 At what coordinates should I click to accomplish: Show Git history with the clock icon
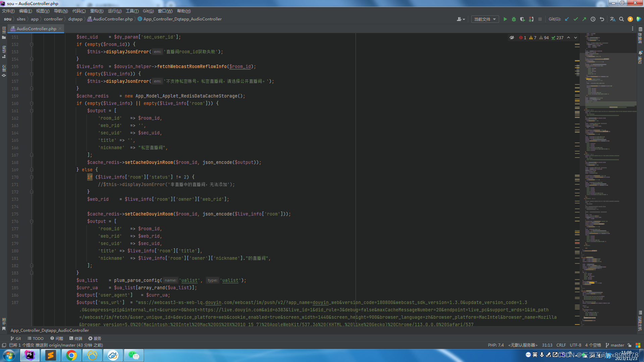point(593,19)
